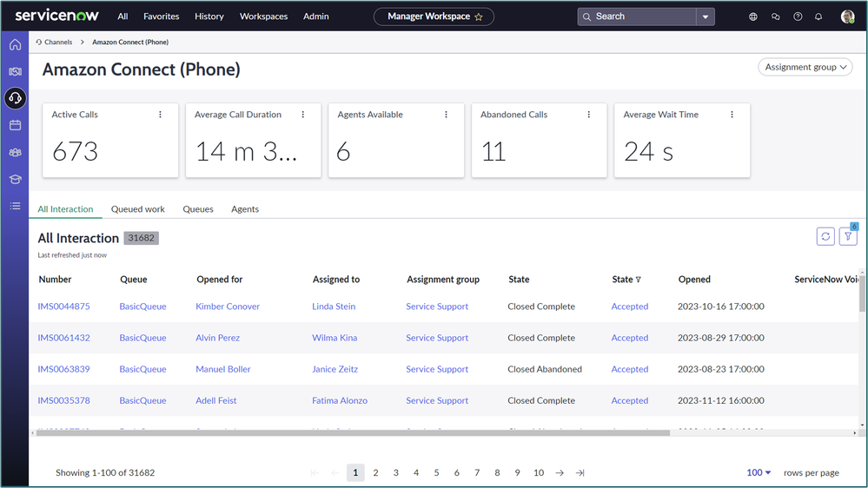Click Accepted link in IMS0035378 row
The image size is (868, 488).
[629, 400]
